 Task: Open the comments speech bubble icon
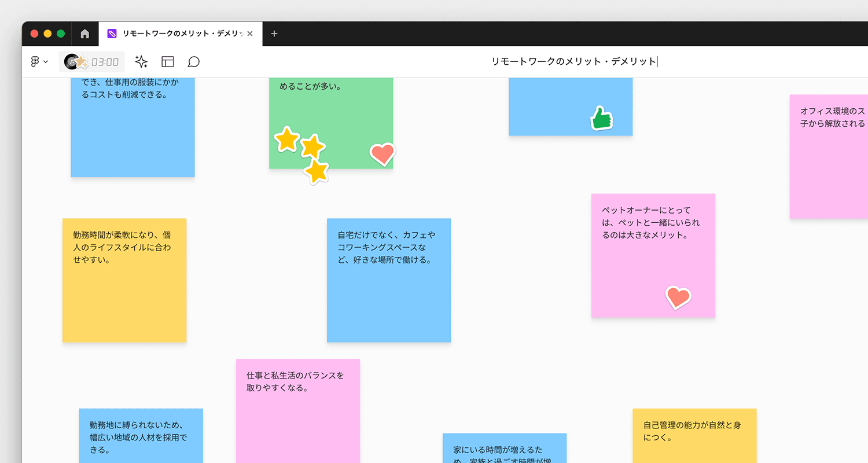tap(194, 62)
